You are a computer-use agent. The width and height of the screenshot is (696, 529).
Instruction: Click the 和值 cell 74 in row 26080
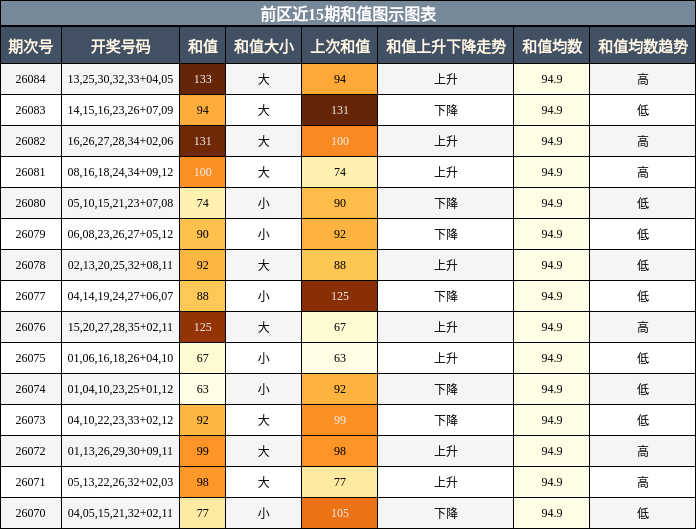point(202,203)
